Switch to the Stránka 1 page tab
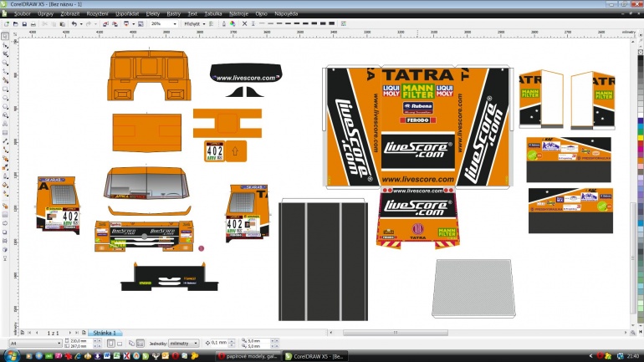Image resolution: width=644 pixels, height=362 pixels. tap(105, 333)
